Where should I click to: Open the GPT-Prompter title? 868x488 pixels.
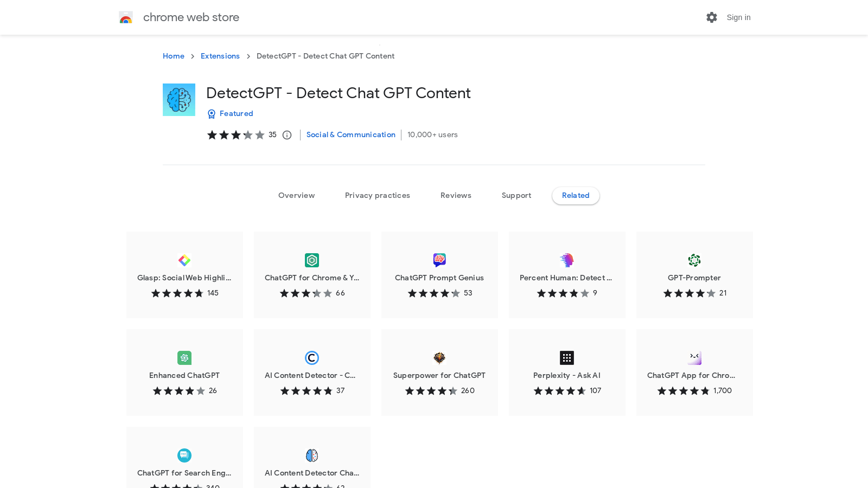[694, 278]
